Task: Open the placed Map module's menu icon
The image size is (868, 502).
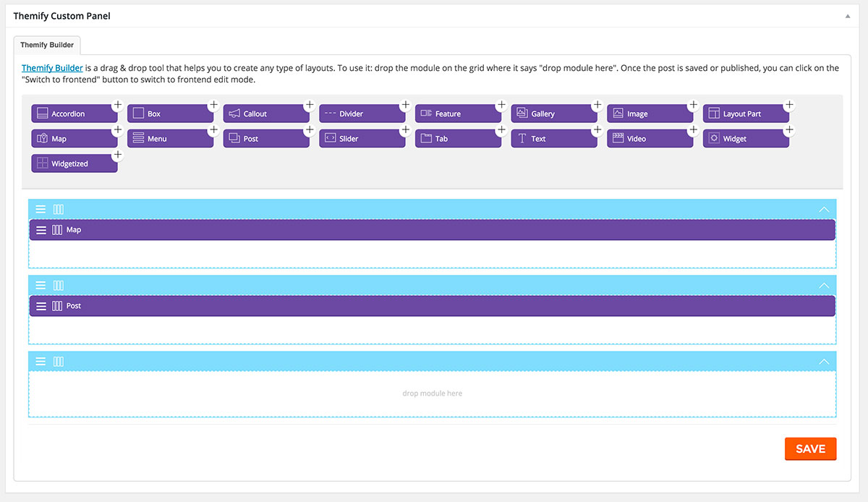Action: click(x=41, y=230)
